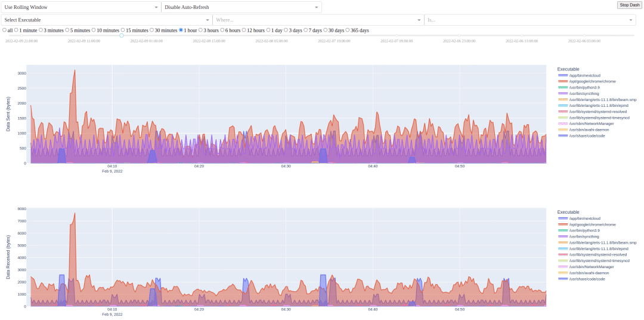Open the Disable Auto-Refresh dropdown
Screen dimensions: 644x320
tap(241, 7)
